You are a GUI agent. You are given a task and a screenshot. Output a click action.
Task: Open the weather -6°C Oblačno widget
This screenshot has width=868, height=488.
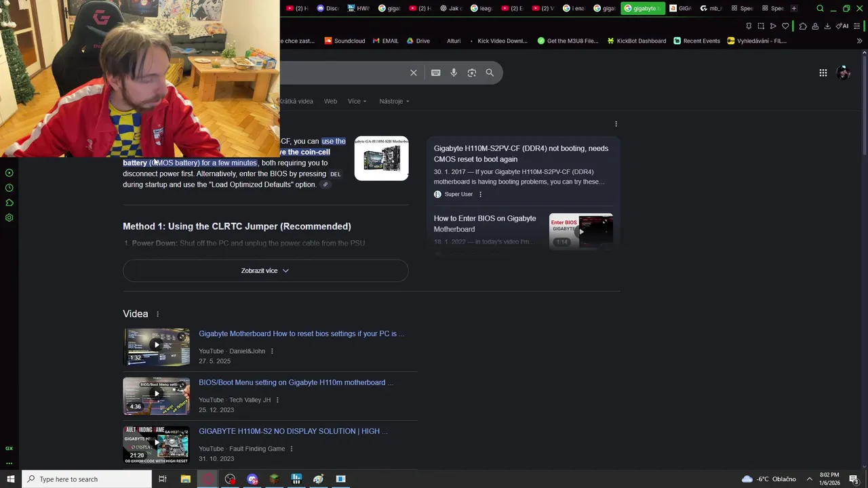click(769, 479)
